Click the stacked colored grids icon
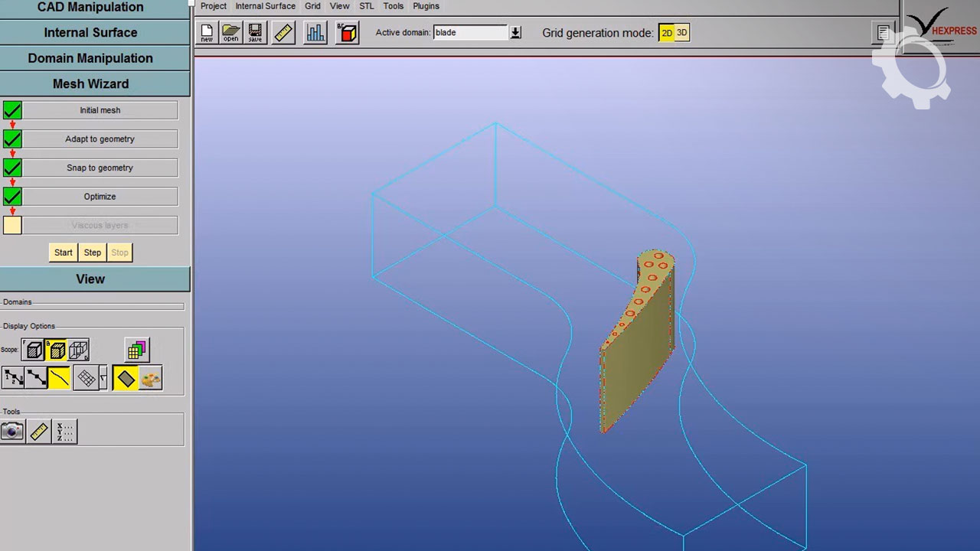Image resolution: width=980 pixels, height=551 pixels. click(137, 350)
